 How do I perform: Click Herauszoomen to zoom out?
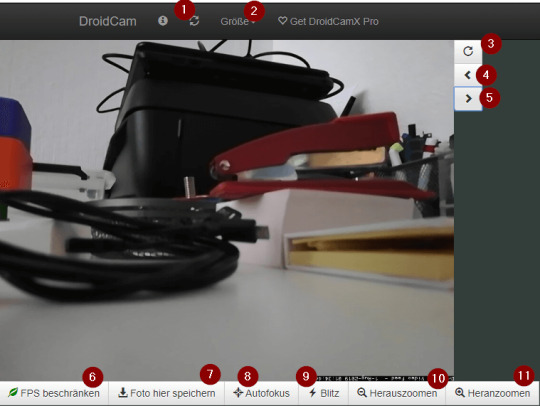click(x=397, y=393)
